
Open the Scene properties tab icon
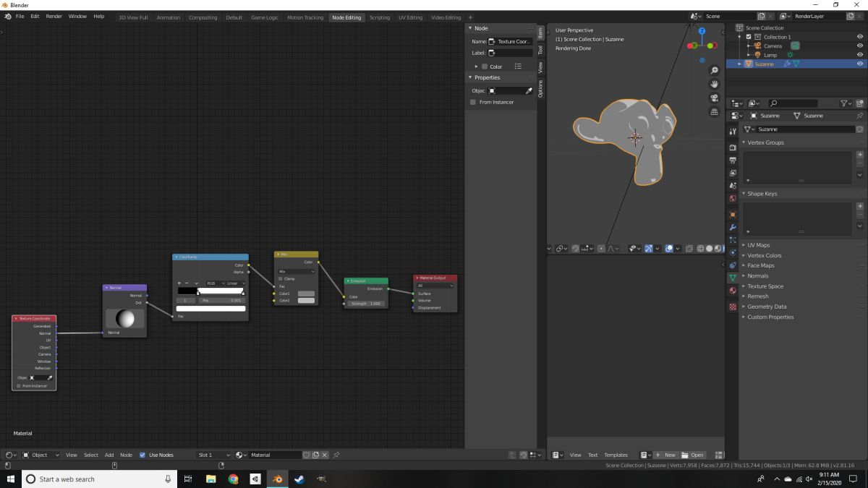tap(733, 186)
